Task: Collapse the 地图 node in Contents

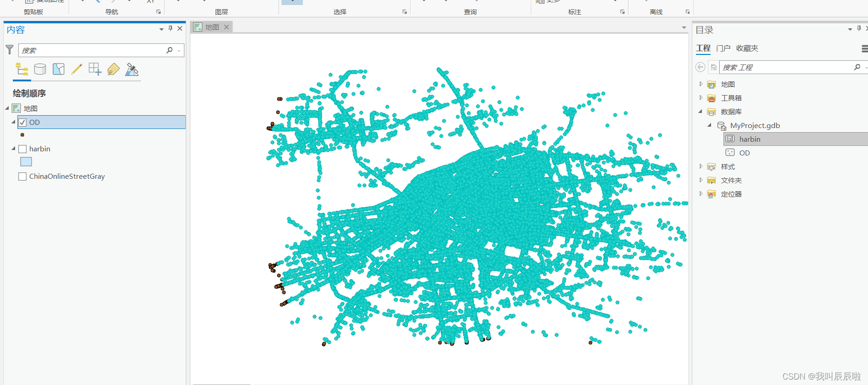Action: [x=7, y=108]
